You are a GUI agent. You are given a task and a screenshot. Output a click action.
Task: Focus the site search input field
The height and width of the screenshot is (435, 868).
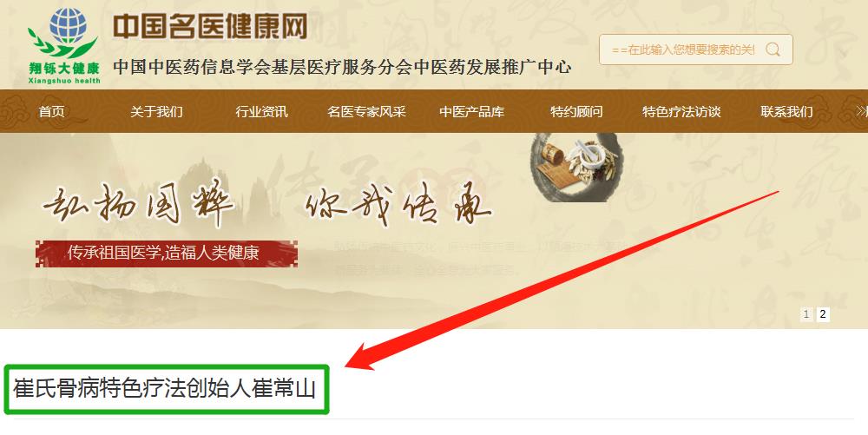click(683, 49)
